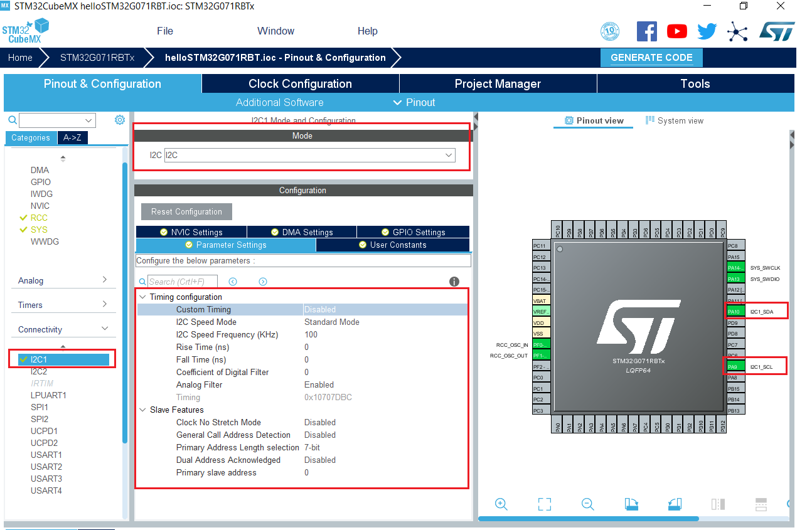Open the category settings gear icon
Screen dimensions: 812x530
pos(120,120)
